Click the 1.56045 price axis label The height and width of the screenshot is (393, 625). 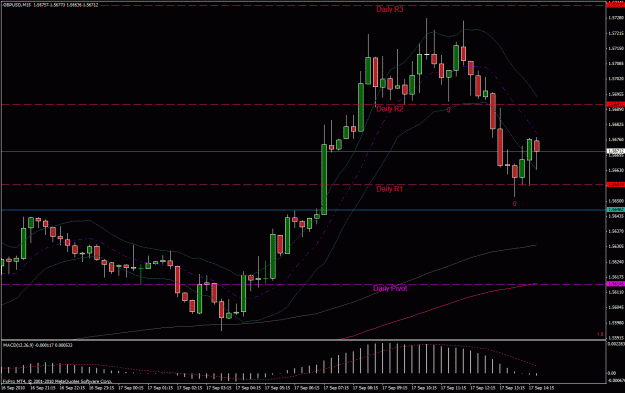(616, 307)
